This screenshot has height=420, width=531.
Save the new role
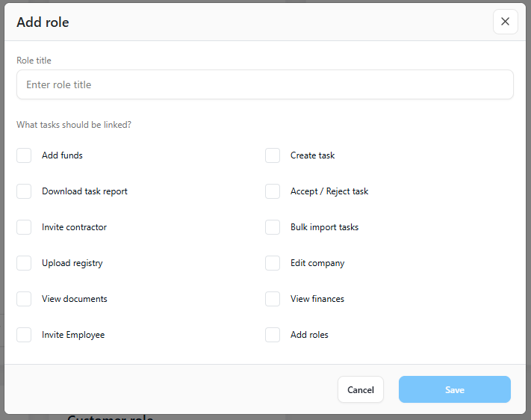click(x=455, y=389)
